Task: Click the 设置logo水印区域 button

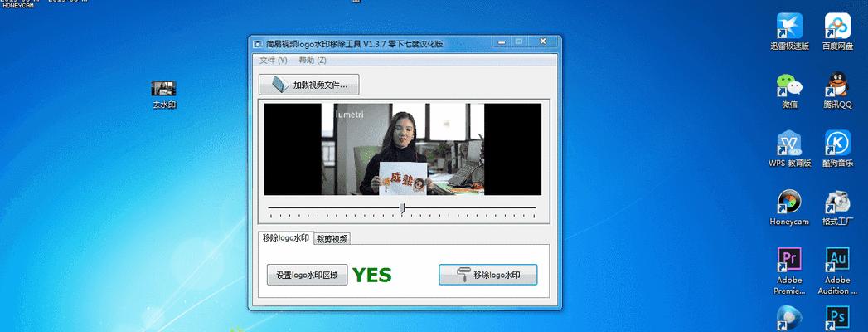Action: coord(308,275)
